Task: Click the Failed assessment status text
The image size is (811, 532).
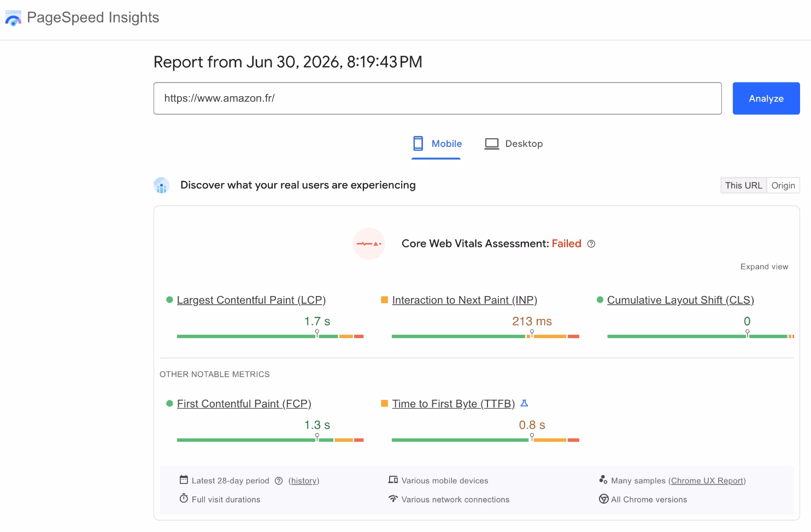Action: (x=566, y=244)
